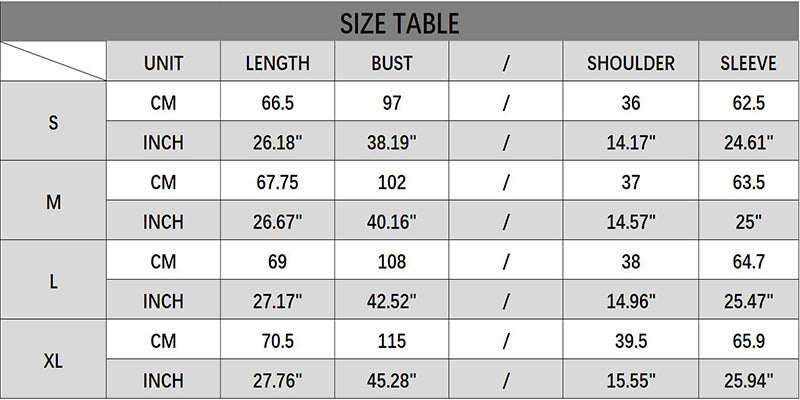Select the LENGTH column header
The image size is (800, 400).
[277, 63]
